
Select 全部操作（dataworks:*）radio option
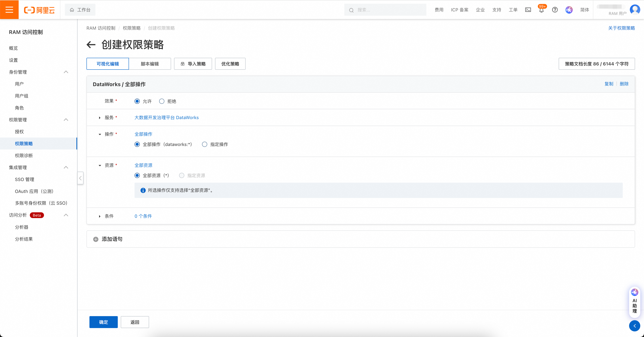pos(137,144)
